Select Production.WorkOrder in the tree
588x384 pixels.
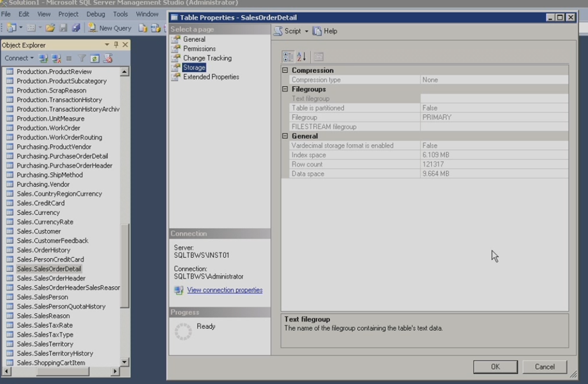pos(48,128)
